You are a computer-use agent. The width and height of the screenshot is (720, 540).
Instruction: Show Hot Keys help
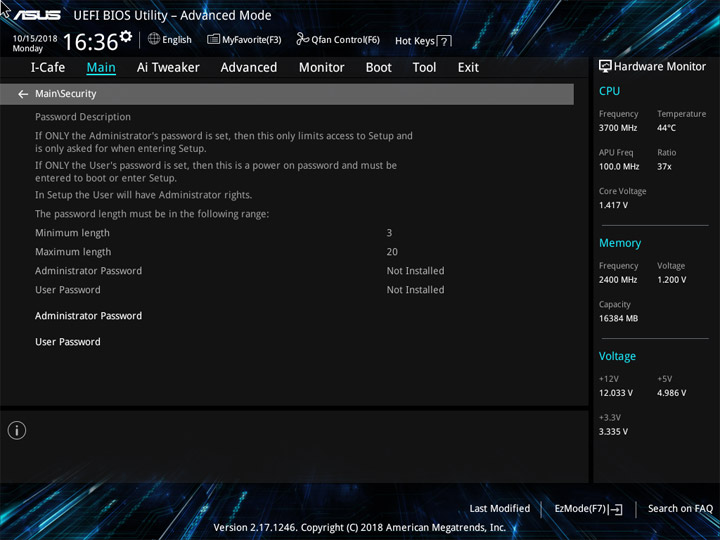[415, 41]
